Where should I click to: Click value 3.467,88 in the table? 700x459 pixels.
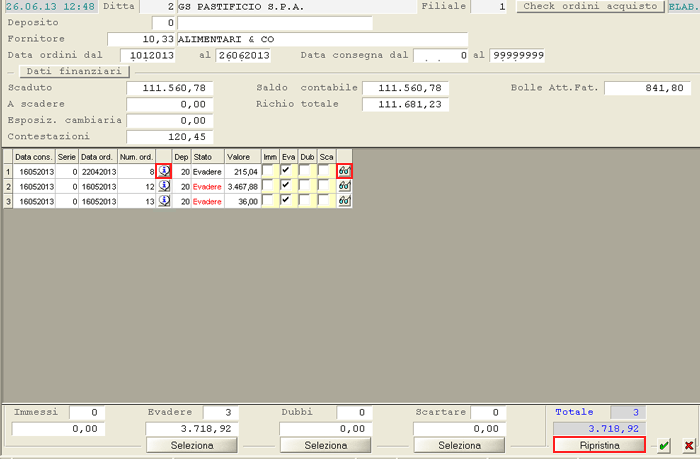pyautogui.click(x=242, y=187)
